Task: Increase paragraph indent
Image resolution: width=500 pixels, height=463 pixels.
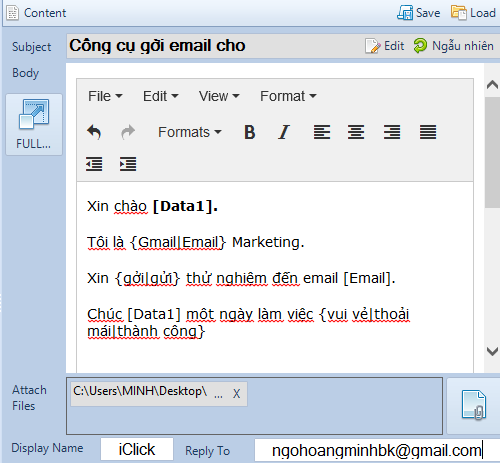Action: pyautogui.click(x=128, y=164)
